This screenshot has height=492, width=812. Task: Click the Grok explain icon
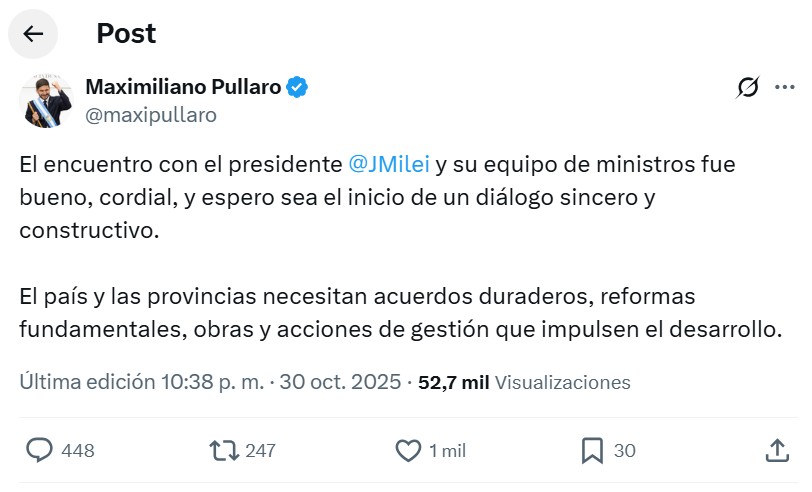(747, 88)
